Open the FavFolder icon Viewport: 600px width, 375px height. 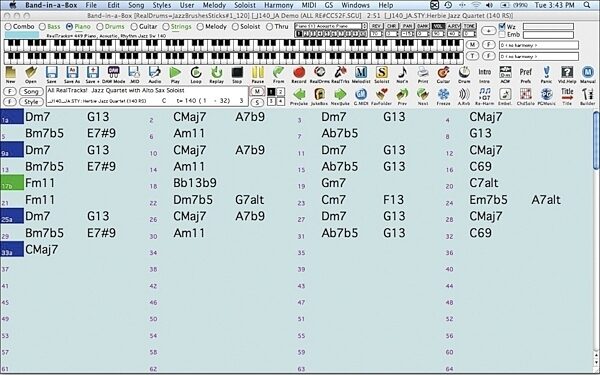coord(382,96)
